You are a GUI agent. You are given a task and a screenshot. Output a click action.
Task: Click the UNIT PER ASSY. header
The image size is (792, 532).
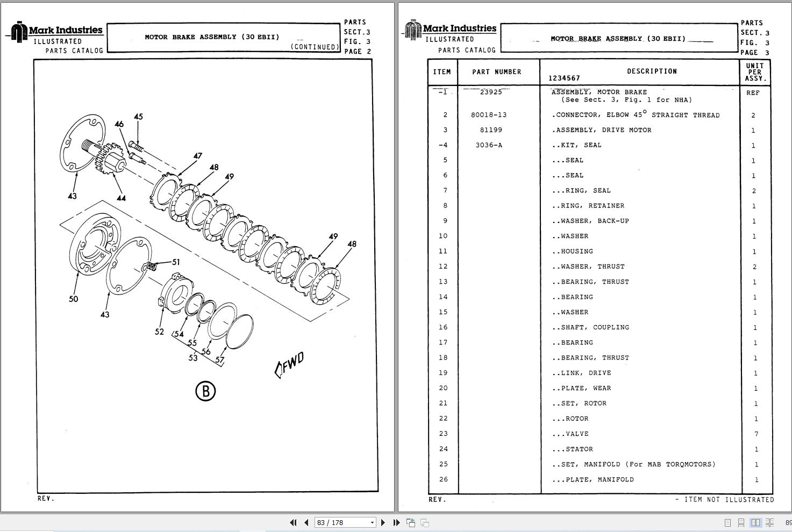point(755,72)
